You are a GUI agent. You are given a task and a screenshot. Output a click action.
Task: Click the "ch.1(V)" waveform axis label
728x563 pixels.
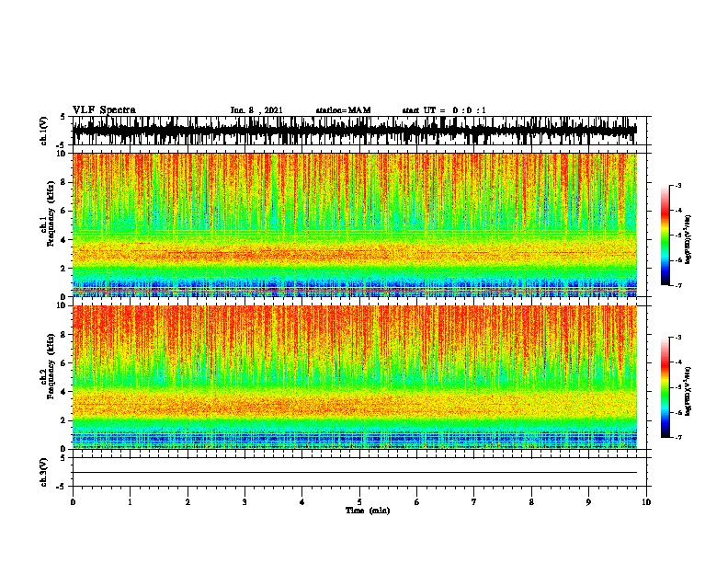coord(44,131)
